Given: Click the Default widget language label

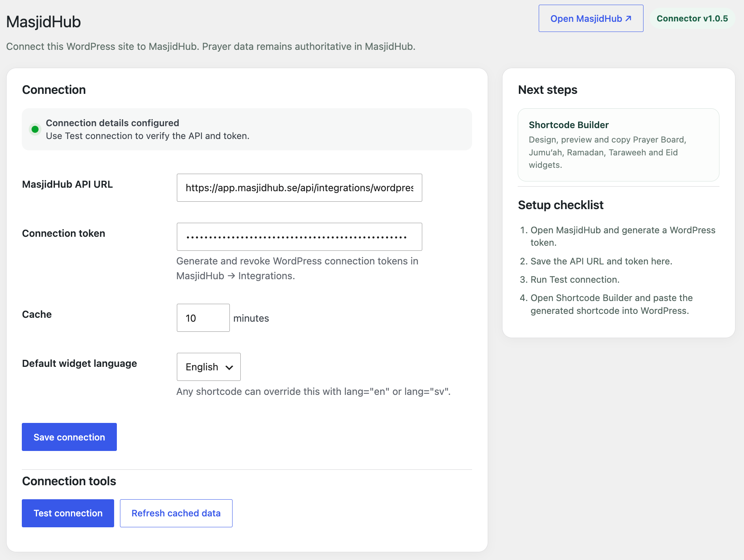Looking at the screenshot, I should tap(79, 363).
